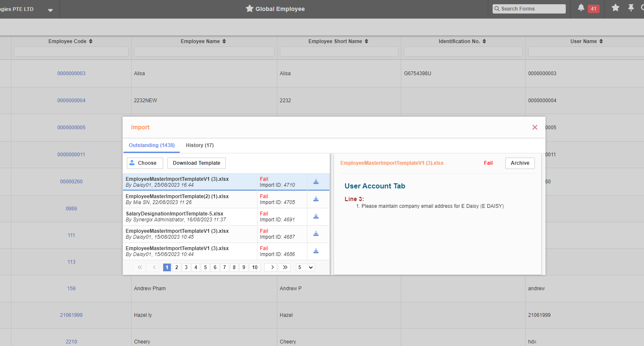
Task: Select the Outstanding (1438) tab
Action: tap(151, 145)
